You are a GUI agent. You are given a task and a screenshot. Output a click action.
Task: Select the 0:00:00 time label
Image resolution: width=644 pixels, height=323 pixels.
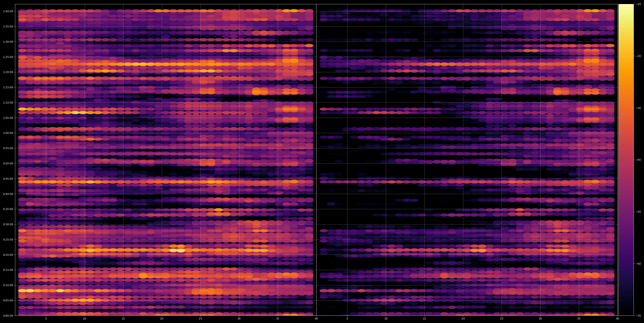8,316
